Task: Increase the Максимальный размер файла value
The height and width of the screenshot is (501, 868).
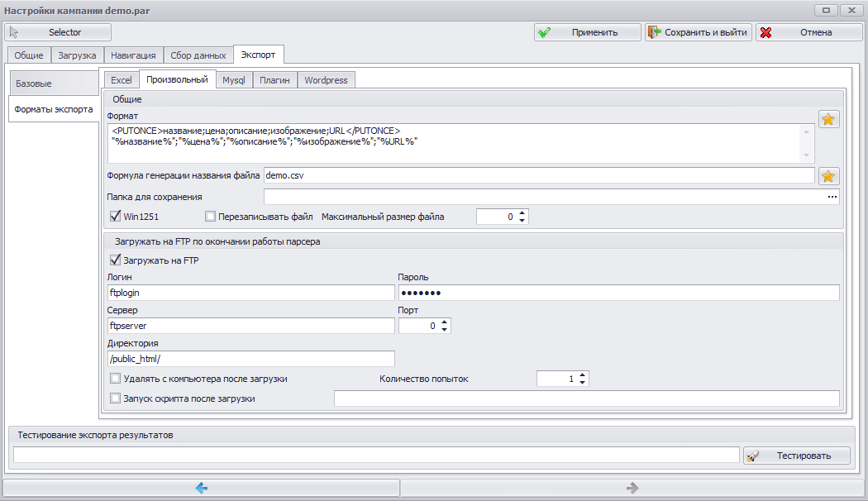Action: [522, 213]
